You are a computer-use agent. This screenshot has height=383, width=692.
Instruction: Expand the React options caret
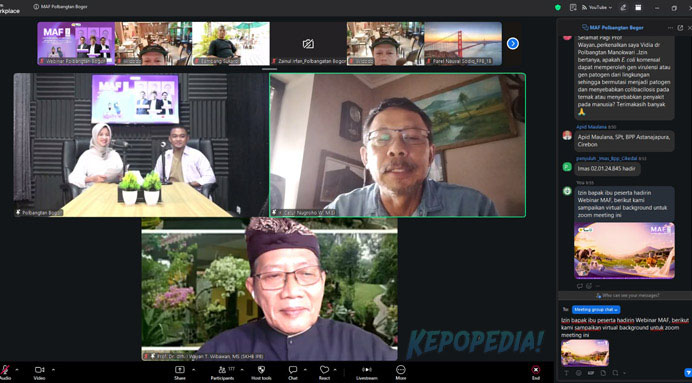(x=335, y=369)
